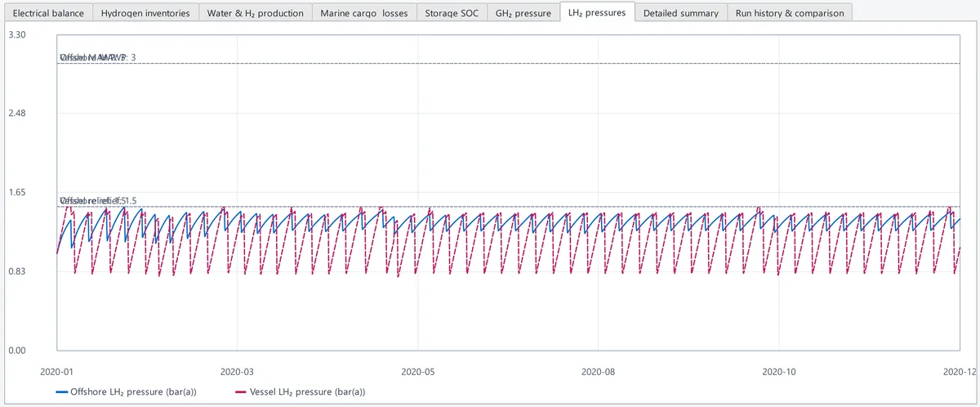Click the 2020-10 x-axis label

point(779,371)
